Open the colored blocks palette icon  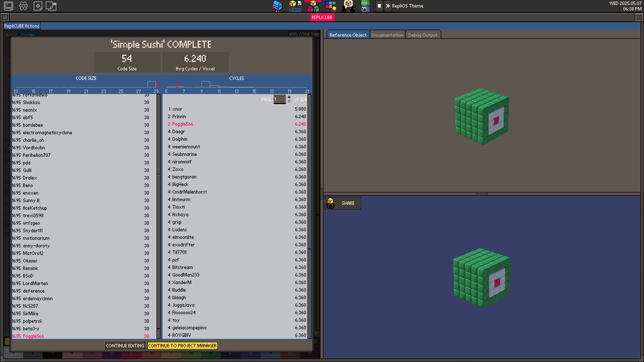coord(330,6)
